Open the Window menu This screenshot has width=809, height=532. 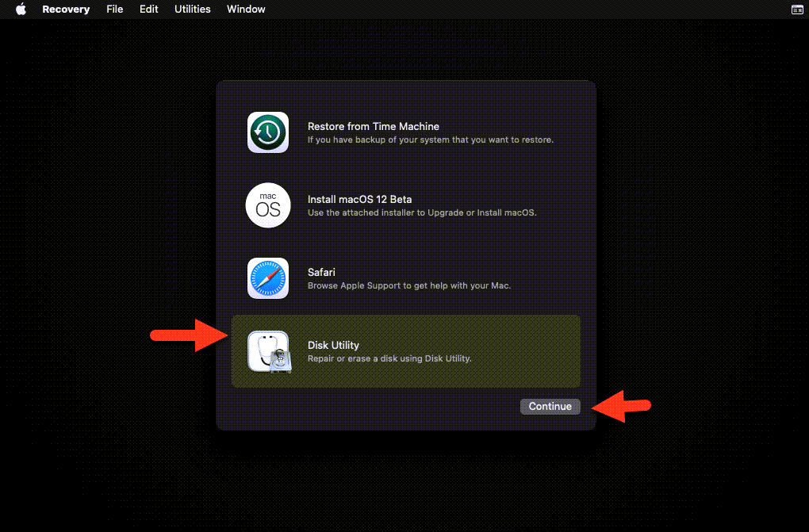click(x=246, y=10)
